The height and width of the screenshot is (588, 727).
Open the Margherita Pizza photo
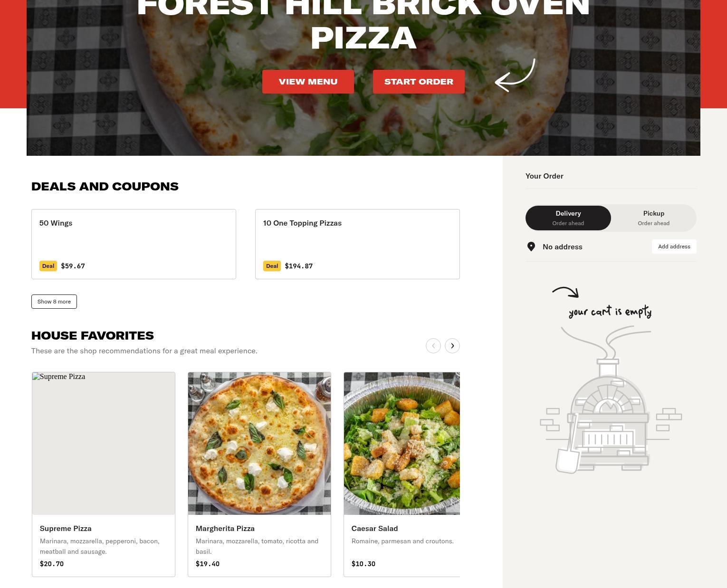(259, 444)
